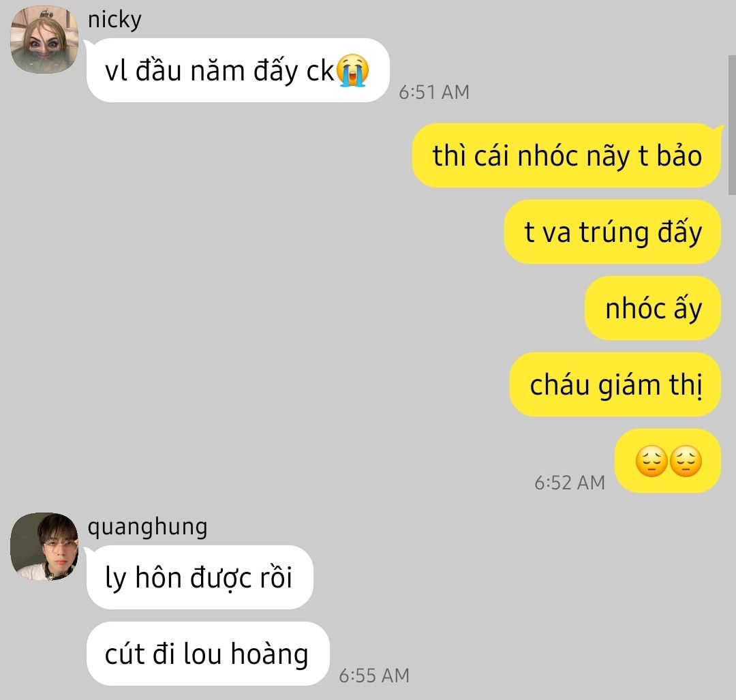Tap the 'ly hôn được rồi' message
Image resolution: width=736 pixels, height=700 pixels.
coord(200,577)
